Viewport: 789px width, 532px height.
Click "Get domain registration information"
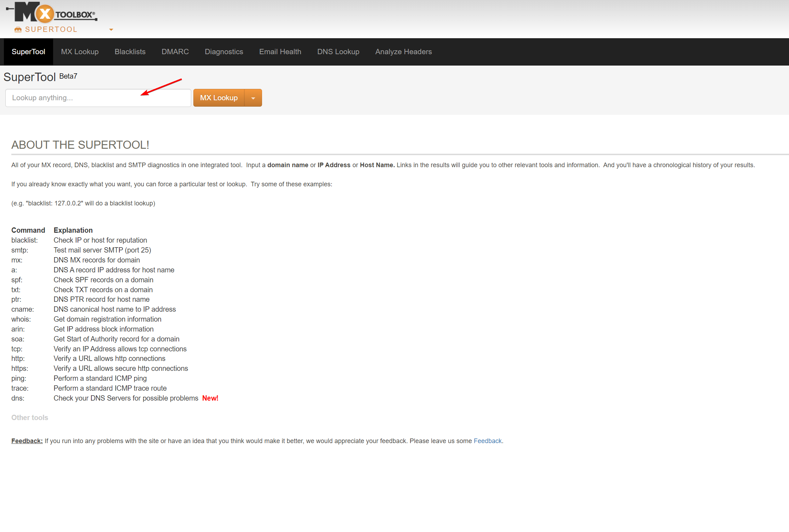(x=108, y=319)
